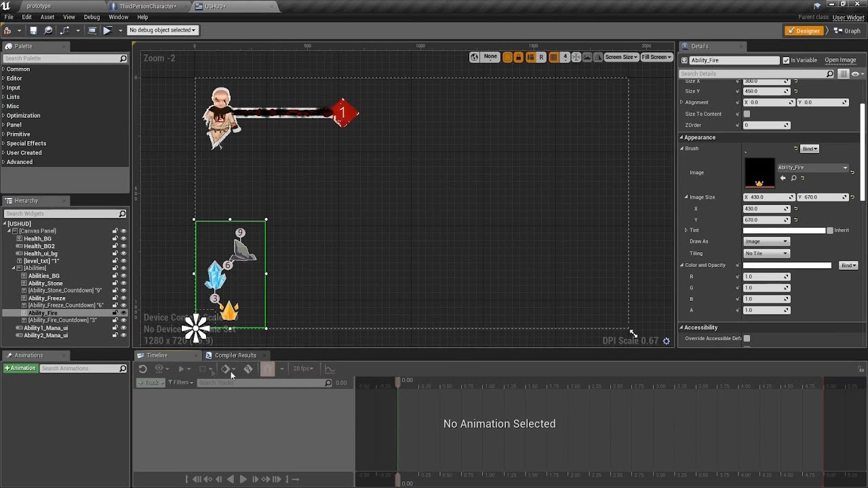Open the Tiling 'No Tile' dropdown

766,253
